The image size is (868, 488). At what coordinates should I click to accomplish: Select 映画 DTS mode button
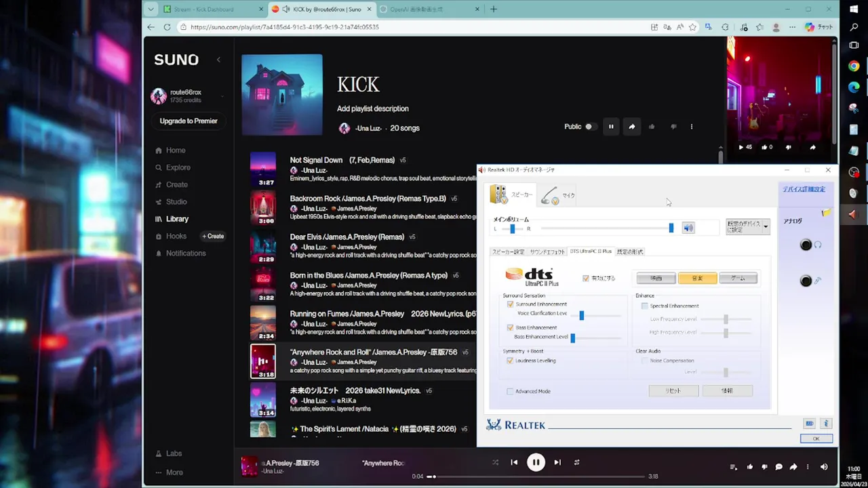[x=656, y=279]
